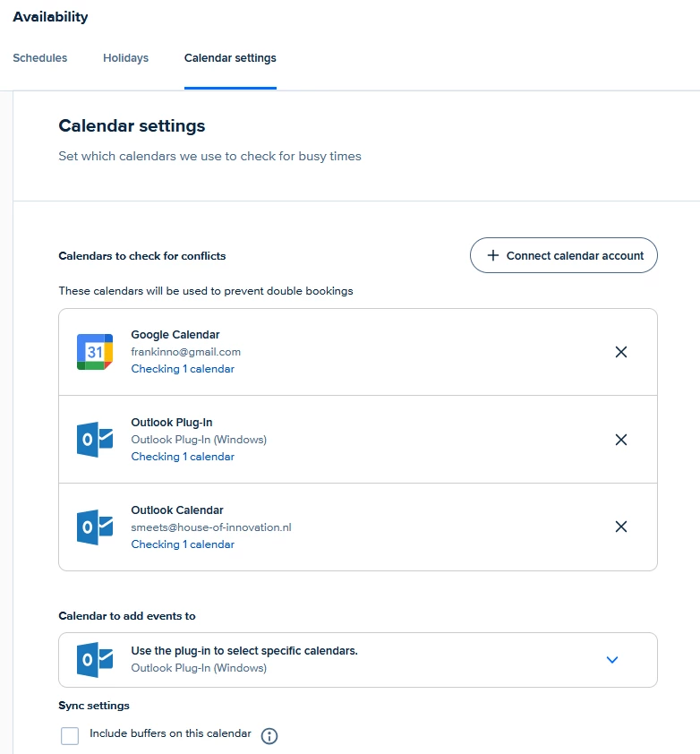Remove the Outlook Plug-In connection

click(x=621, y=440)
